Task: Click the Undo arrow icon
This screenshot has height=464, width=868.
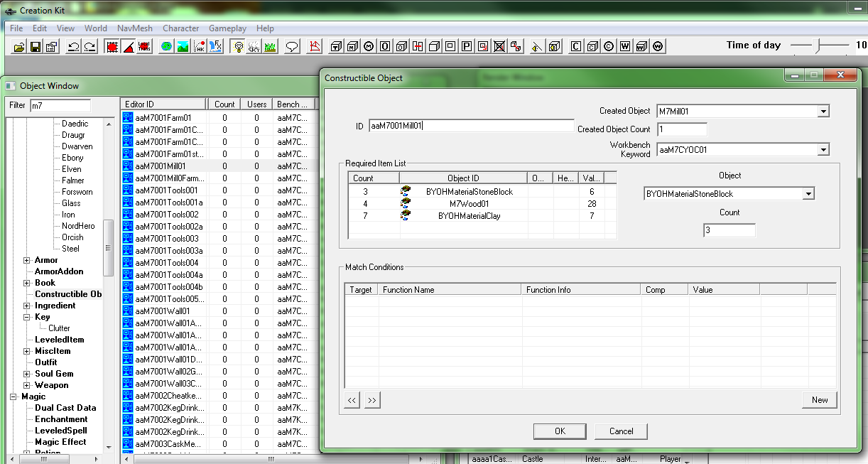Action: coord(73,47)
